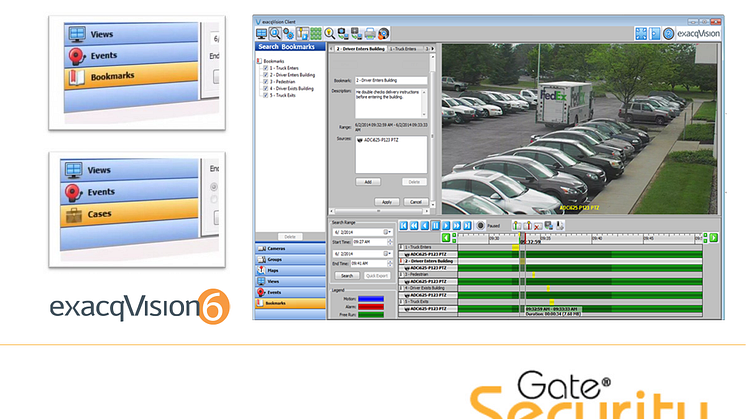Screen dimensions: 746x419
Task: Click the Cancel button
Action: tap(415, 202)
